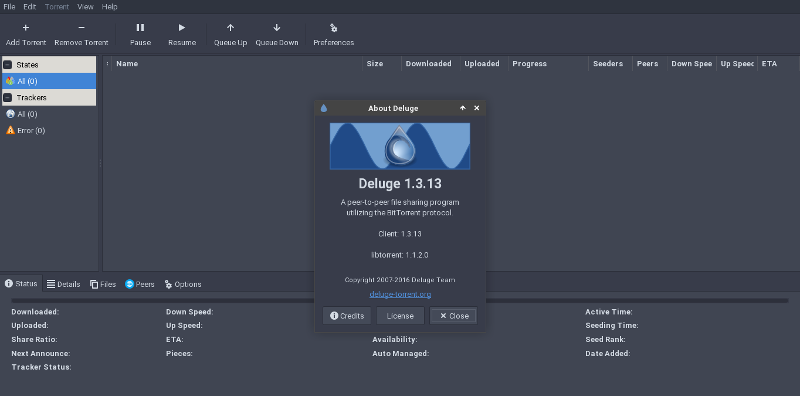The width and height of the screenshot is (800, 396).
Task: Click the Share Ratio label
Action: pyautogui.click(x=34, y=339)
